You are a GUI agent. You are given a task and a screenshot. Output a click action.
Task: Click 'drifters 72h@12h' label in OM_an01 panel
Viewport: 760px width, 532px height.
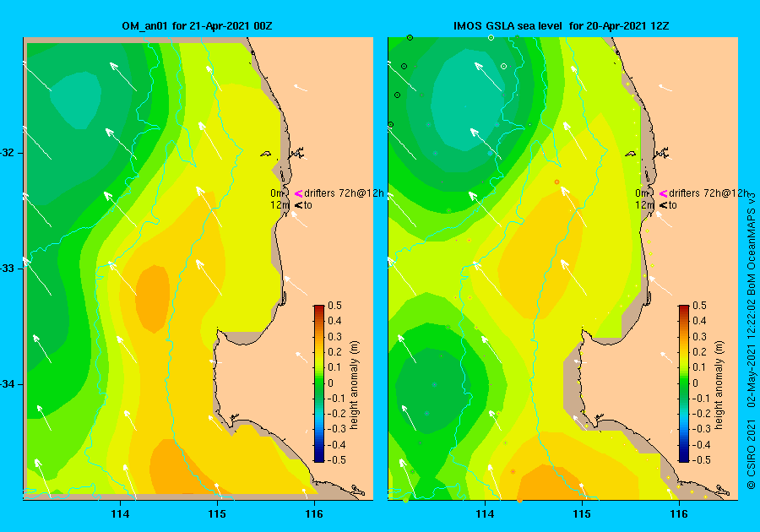(x=345, y=193)
